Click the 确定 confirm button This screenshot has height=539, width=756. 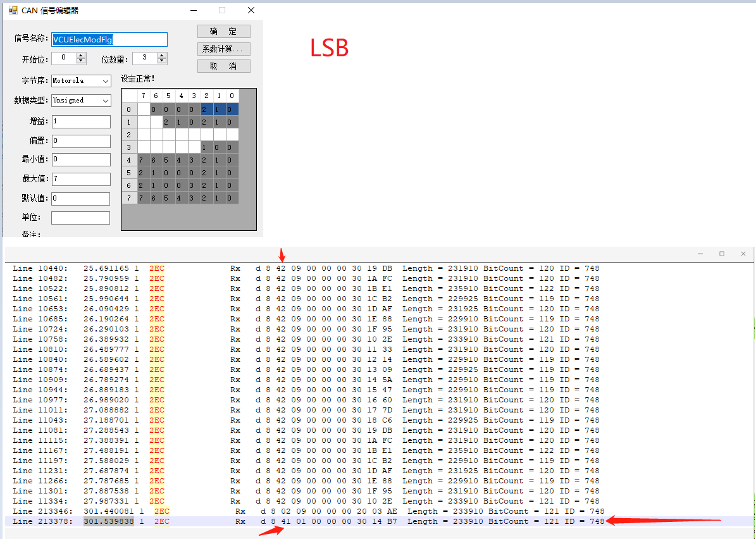coord(223,30)
